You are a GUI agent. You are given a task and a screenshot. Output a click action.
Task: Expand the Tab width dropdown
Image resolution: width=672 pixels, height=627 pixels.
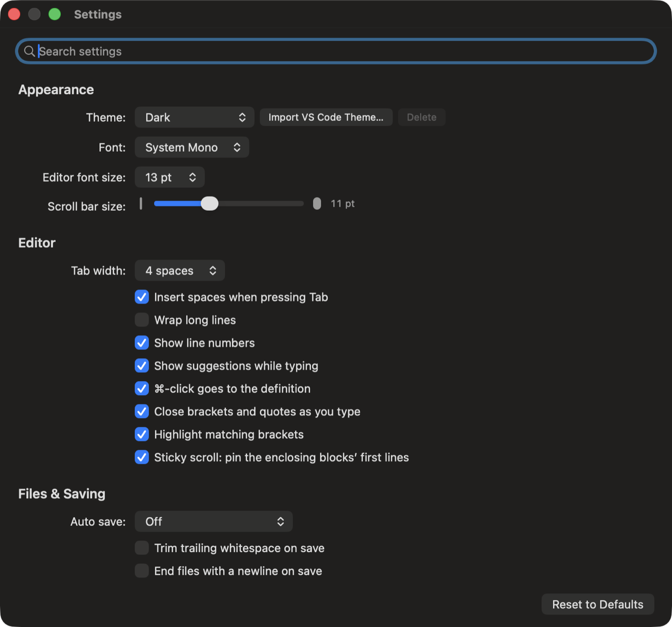click(180, 271)
